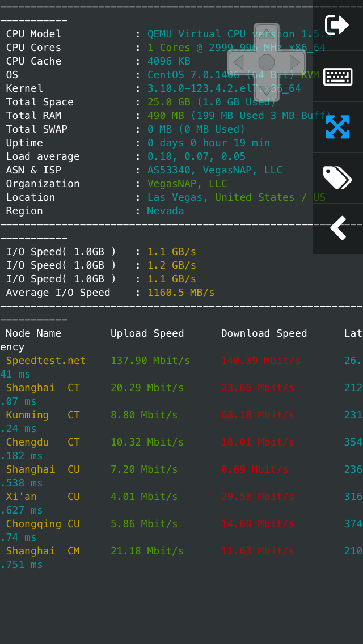Tap the 137.90 Mbit/s upload value

[150, 361]
